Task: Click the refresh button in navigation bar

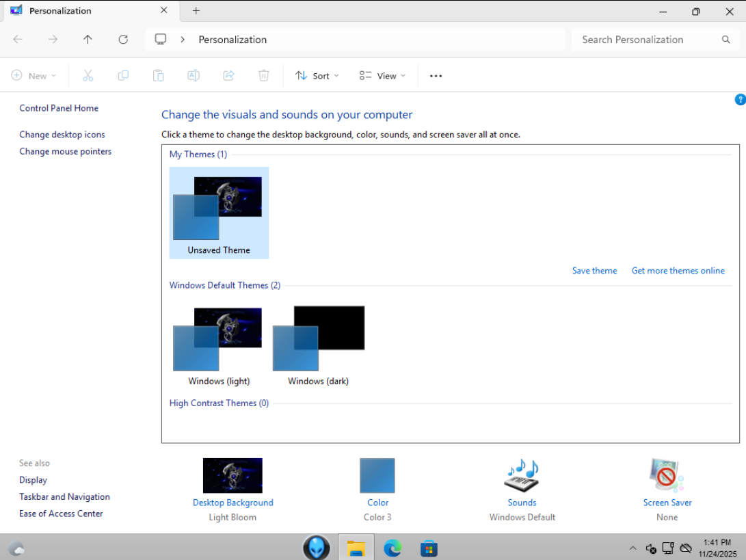Action: pos(123,40)
